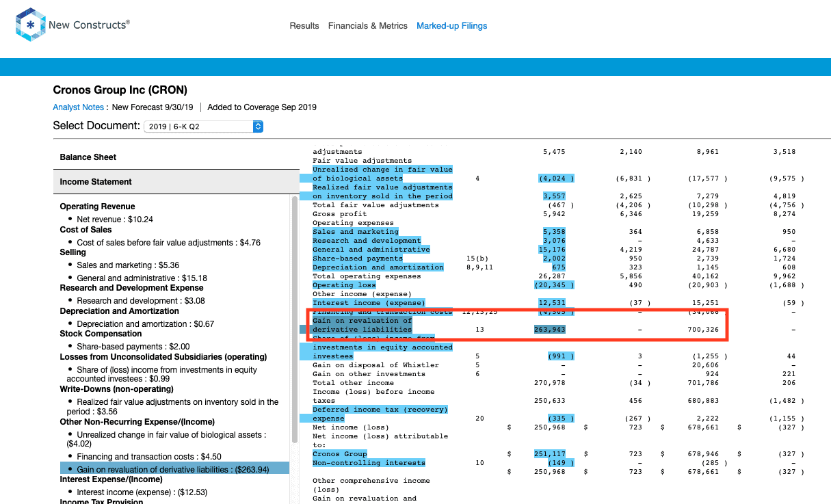This screenshot has height=504, width=831.
Task: Click Total other income line in filing
Action: [x=353, y=383]
